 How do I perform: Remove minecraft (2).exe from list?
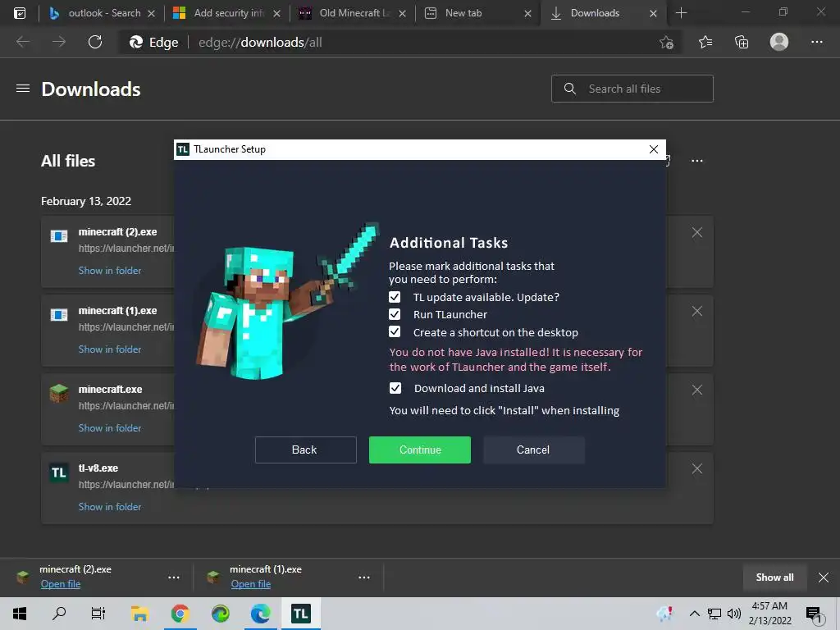coord(696,232)
